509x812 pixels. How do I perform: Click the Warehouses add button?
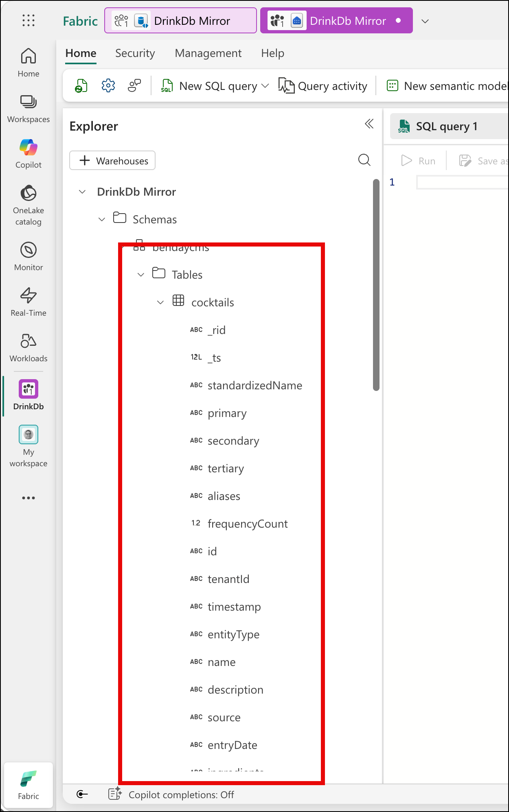click(112, 160)
